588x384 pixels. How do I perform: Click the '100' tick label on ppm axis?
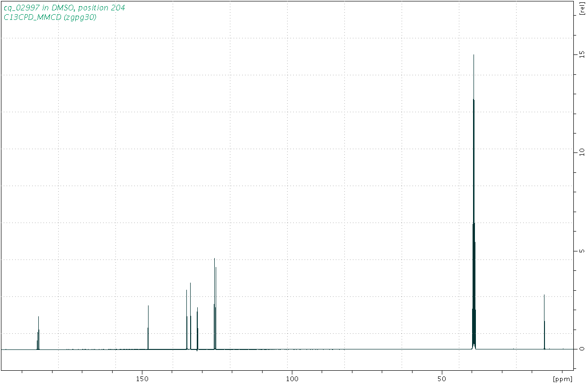(292, 379)
